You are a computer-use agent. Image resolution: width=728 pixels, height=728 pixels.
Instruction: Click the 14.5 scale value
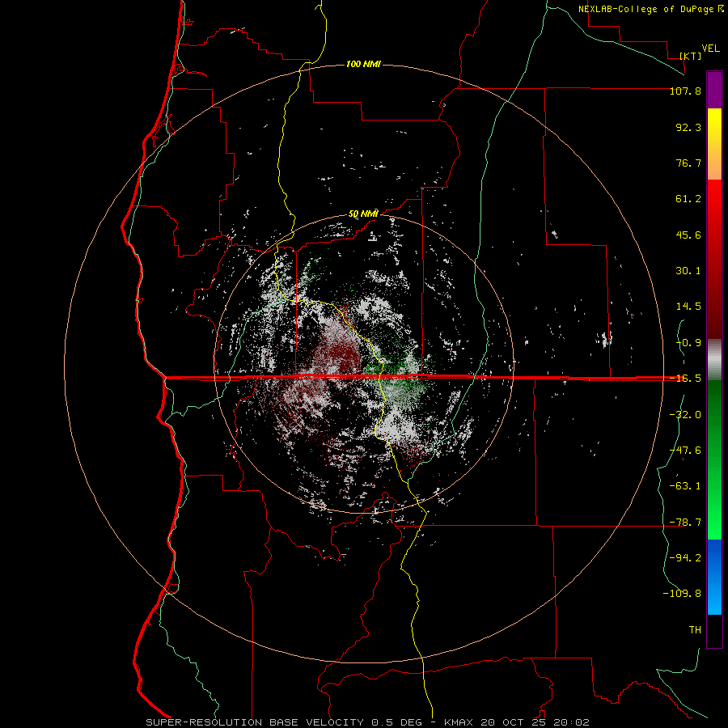pyautogui.click(x=688, y=307)
